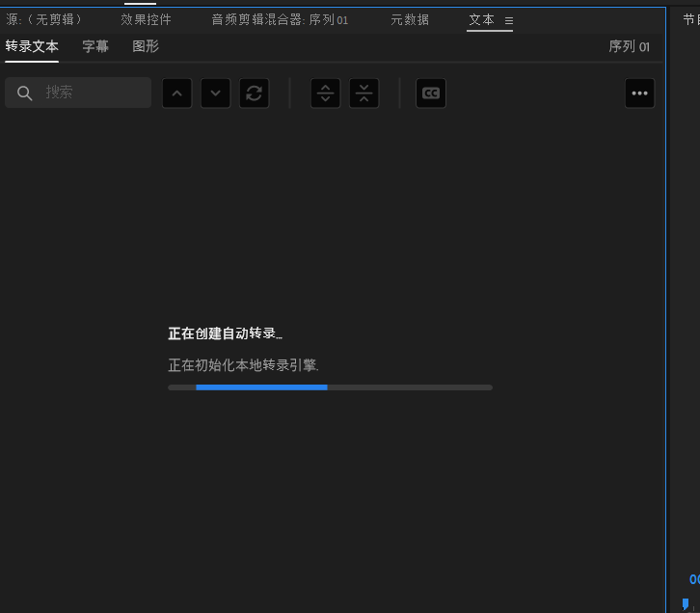Click the next search result down arrow
Screen dimensions: 700x613
pyautogui.click(x=215, y=93)
